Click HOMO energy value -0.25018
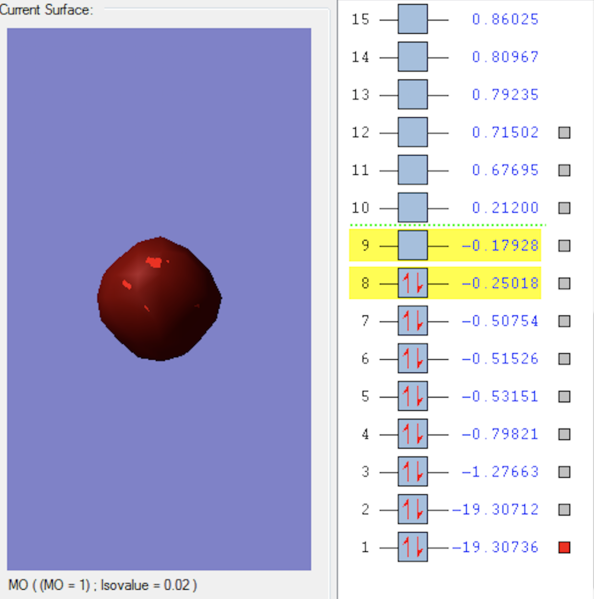 click(500, 283)
